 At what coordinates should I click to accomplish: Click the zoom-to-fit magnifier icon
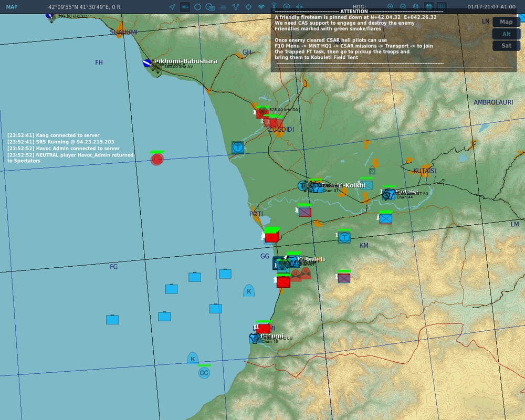click(x=416, y=6)
